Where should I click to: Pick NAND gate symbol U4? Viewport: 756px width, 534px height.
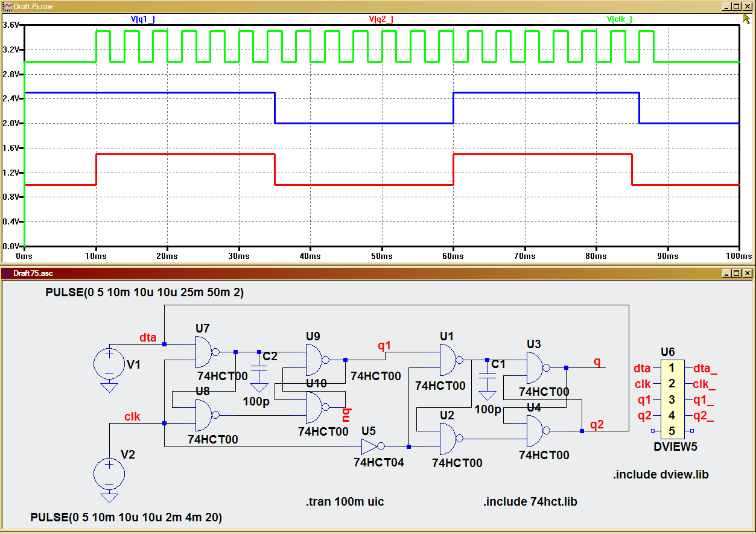click(539, 431)
